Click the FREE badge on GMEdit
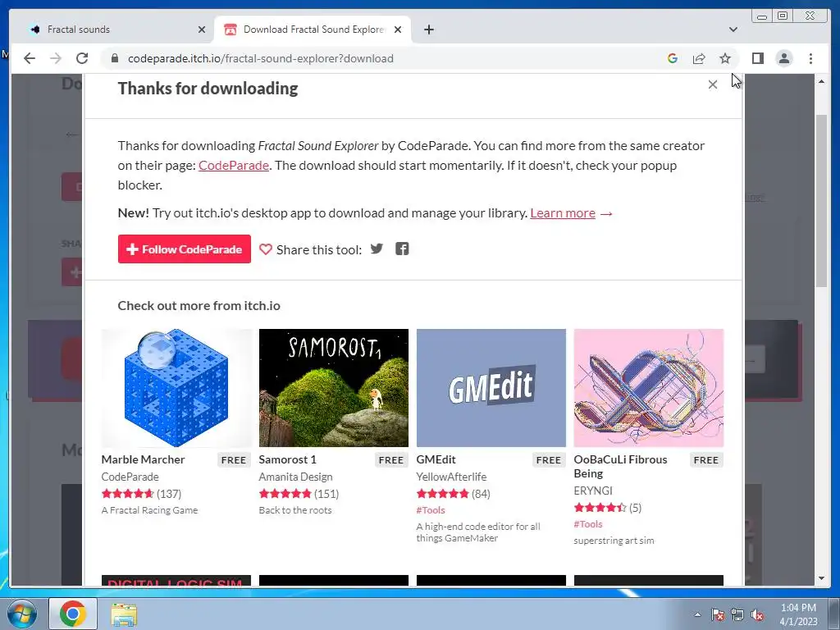The image size is (840, 630). [x=549, y=460]
